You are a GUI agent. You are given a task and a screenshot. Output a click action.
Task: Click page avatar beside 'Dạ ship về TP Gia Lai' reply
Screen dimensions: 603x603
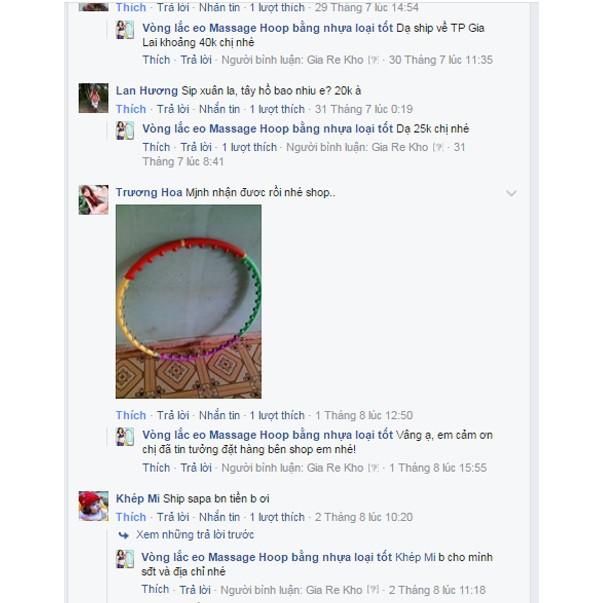pyautogui.click(x=125, y=30)
